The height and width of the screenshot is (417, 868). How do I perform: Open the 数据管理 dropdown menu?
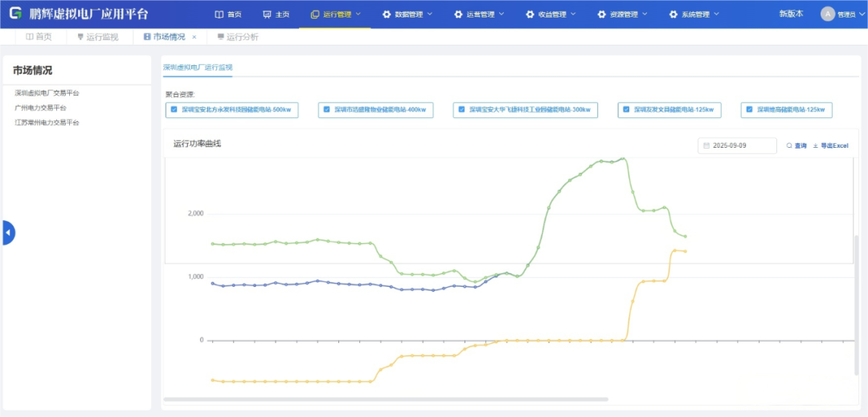pyautogui.click(x=407, y=14)
